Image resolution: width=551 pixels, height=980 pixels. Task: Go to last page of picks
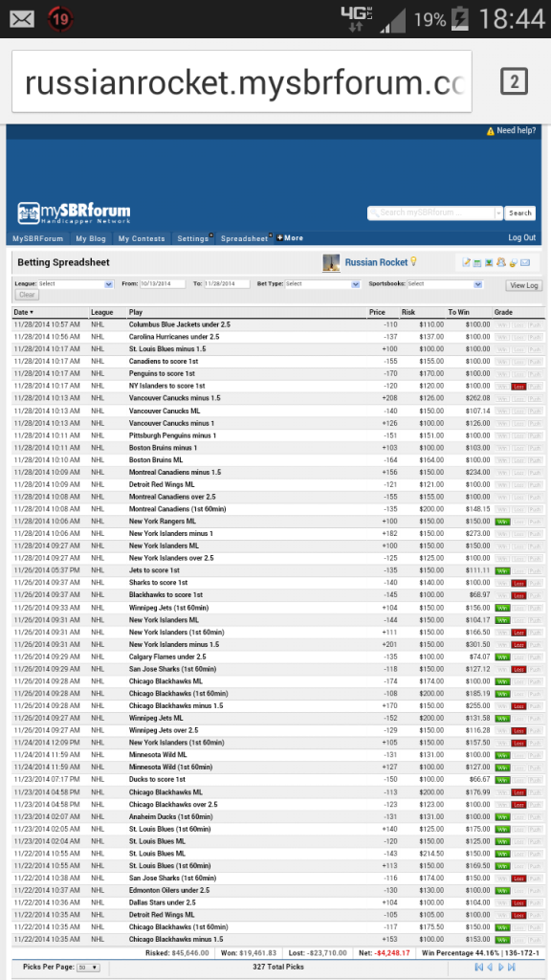512,967
